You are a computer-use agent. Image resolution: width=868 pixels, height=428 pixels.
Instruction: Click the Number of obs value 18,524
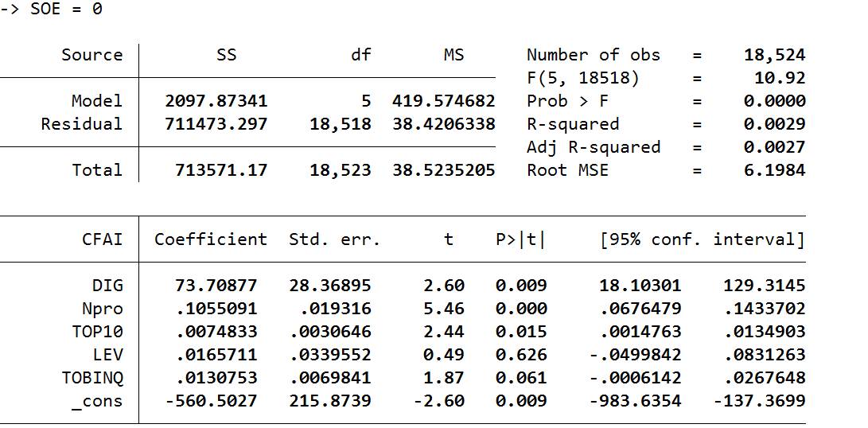click(774, 55)
